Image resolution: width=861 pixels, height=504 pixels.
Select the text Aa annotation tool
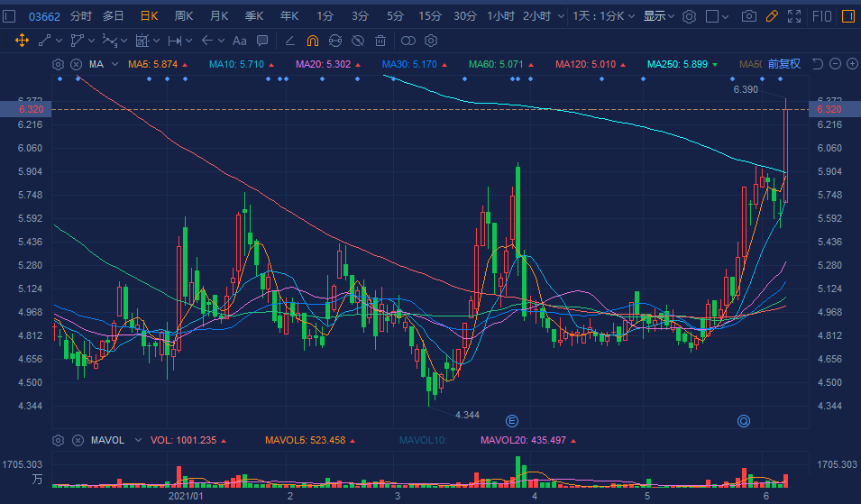pyautogui.click(x=239, y=41)
